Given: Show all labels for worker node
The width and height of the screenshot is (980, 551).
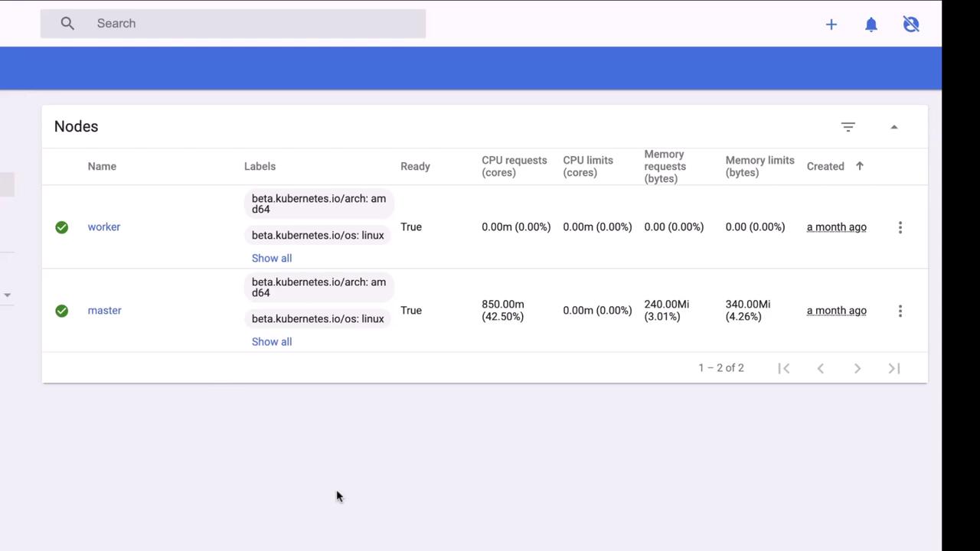Looking at the screenshot, I should [272, 259].
